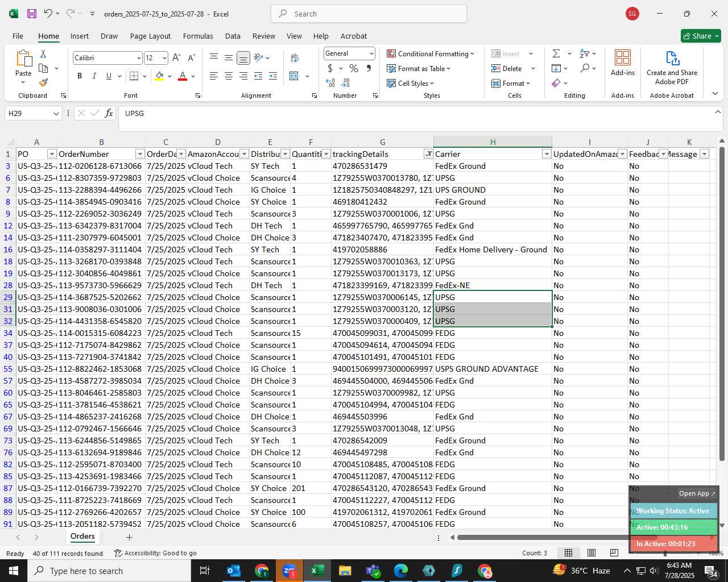The width and height of the screenshot is (728, 582).
Task: Toggle Bottom Align vertical alignment
Action: pos(243,58)
